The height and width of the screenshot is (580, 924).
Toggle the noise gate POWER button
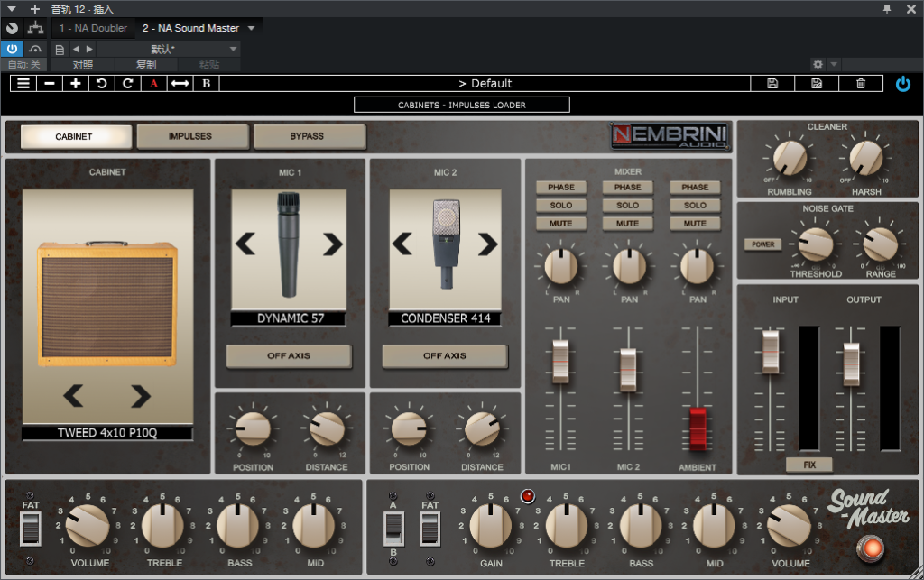pos(763,244)
